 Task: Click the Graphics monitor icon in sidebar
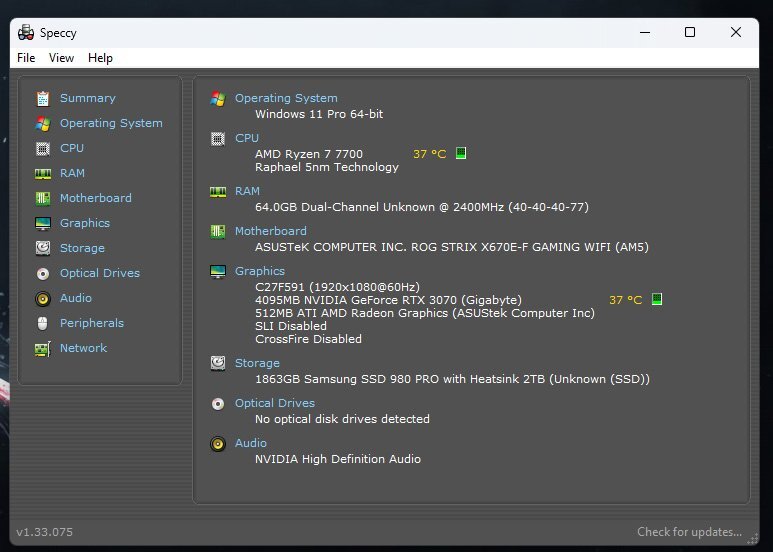click(x=43, y=224)
